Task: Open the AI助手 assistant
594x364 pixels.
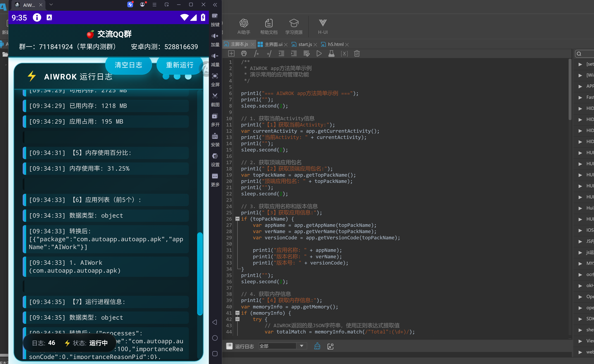Action: click(244, 26)
